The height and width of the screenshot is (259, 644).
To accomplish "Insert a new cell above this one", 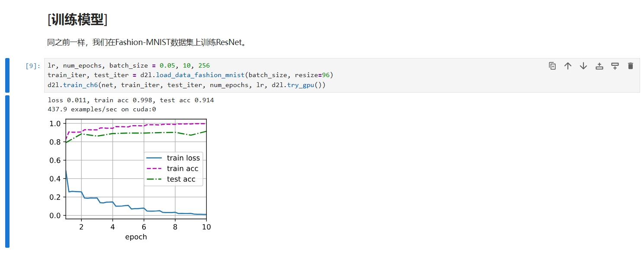I will 599,66.
